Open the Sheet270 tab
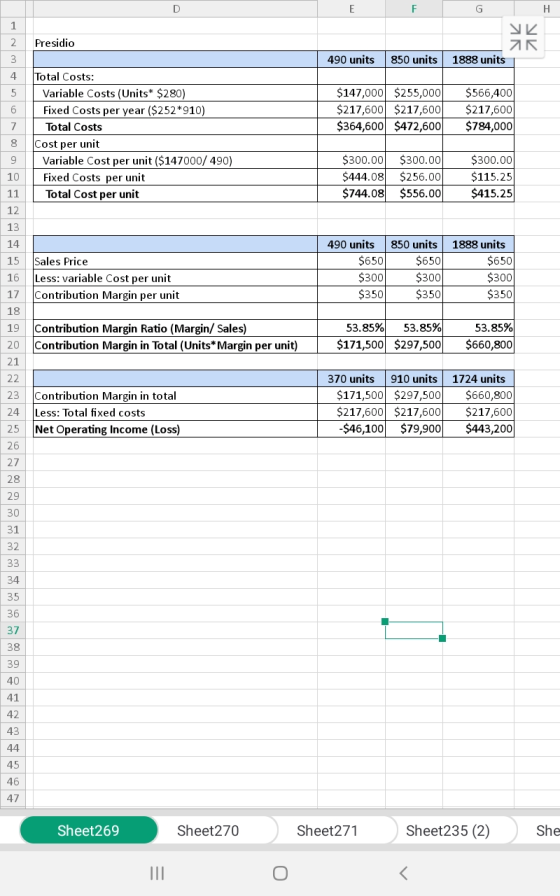560x896 pixels. [208, 830]
